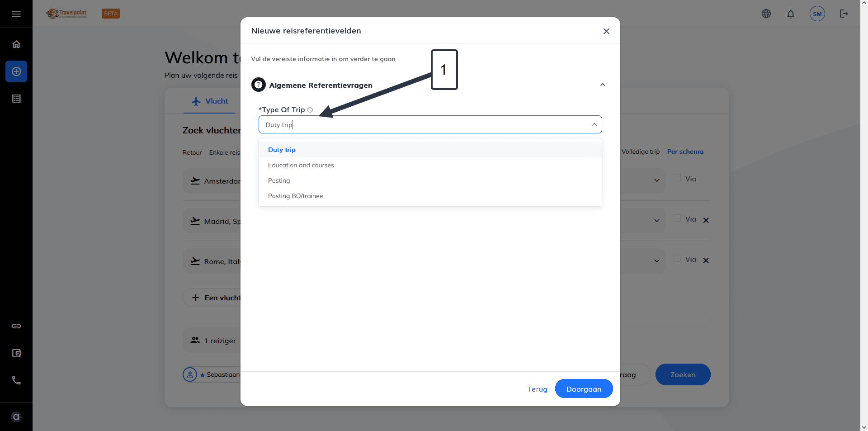Viewport: 868px width, 431px height.
Task: Click the logout icon
Action: (x=844, y=14)
